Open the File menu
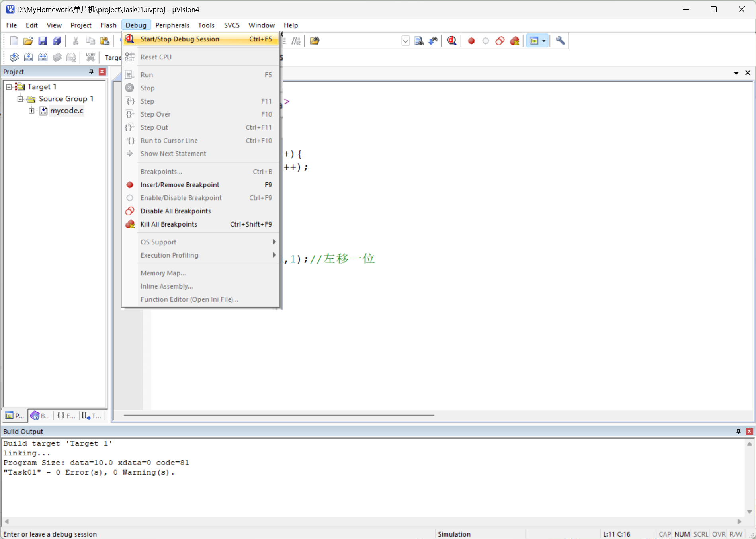756x539 pixels. [x=12, y=25]
